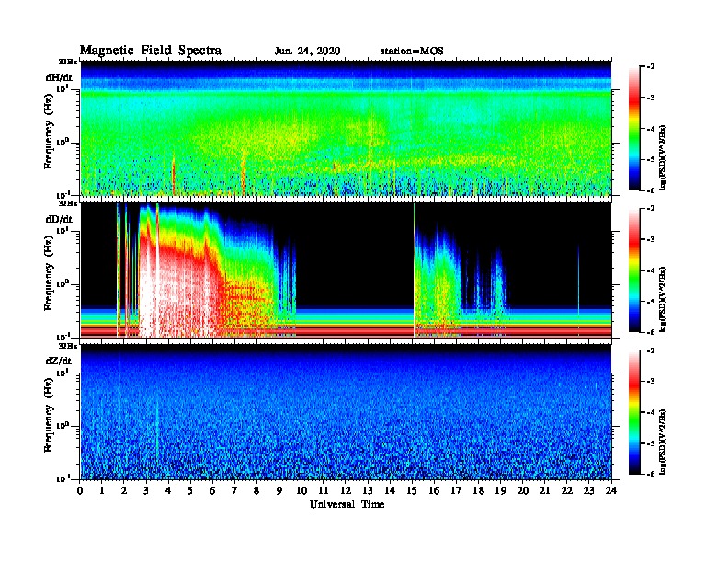Click the "Universal Time" axis label
This screenshot has width=728, height=563.
pyautogui.click(x=347, y=504)
